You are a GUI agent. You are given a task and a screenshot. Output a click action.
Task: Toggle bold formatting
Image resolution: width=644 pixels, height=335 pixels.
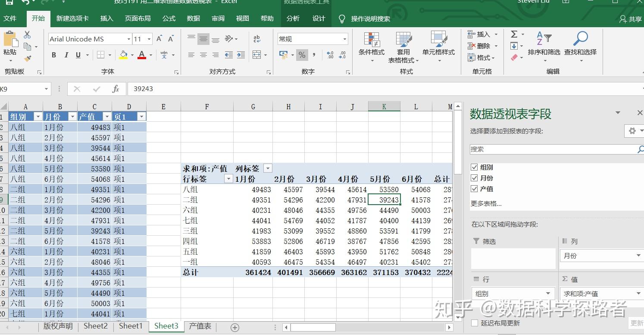pyautogui.click(x=54, y=55)
